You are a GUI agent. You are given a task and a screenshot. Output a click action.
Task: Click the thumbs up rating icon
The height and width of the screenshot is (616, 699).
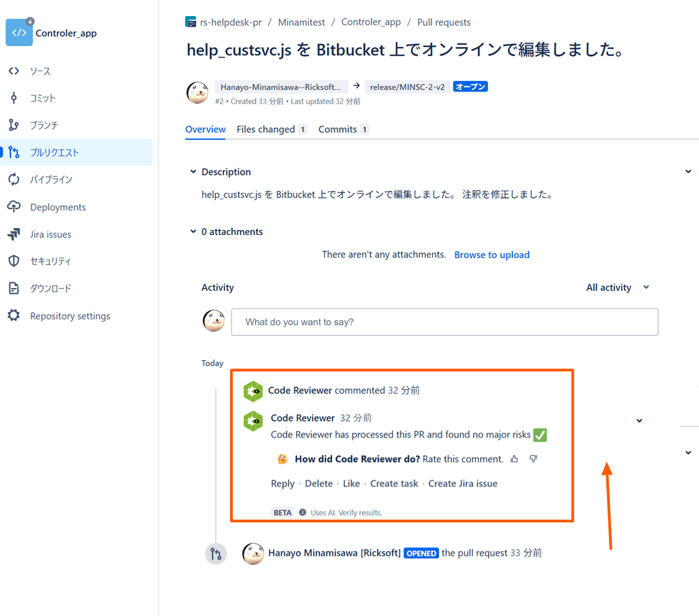(x=514, y=459)
